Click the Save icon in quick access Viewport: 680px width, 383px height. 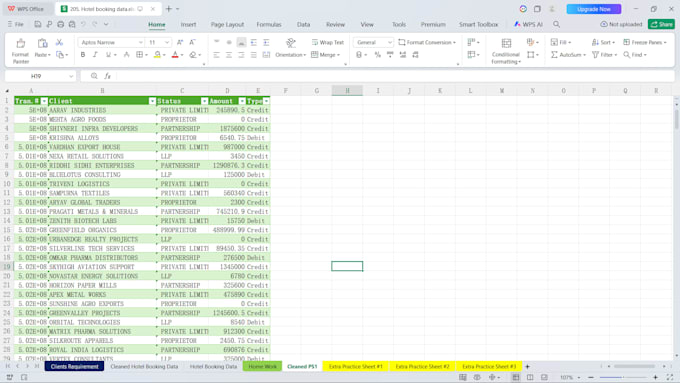pos(38,24)
